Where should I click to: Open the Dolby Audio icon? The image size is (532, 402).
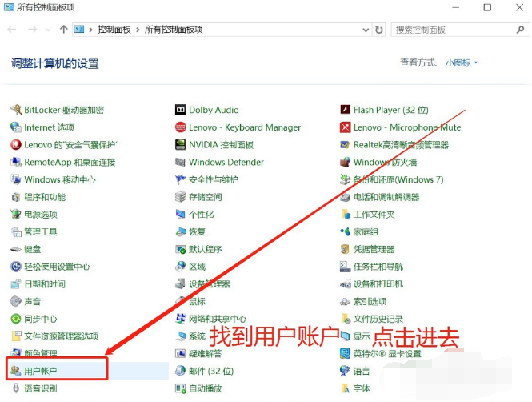coord(181,110)
